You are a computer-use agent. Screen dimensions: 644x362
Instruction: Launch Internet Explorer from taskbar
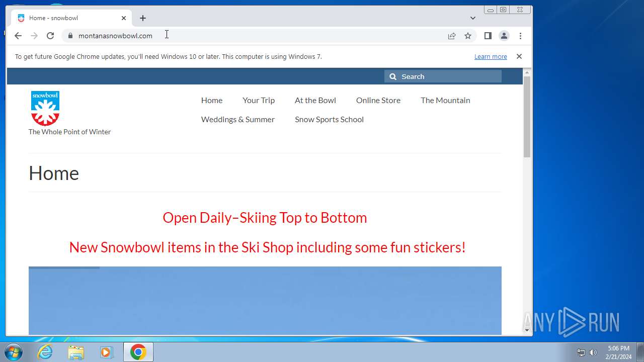pos(45,352)
